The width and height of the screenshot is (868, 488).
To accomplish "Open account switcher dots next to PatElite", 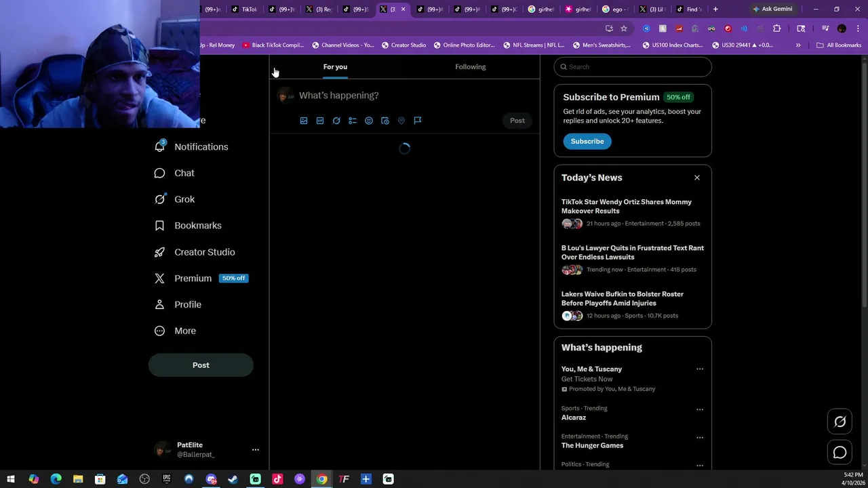I will (x=256, y=450).
